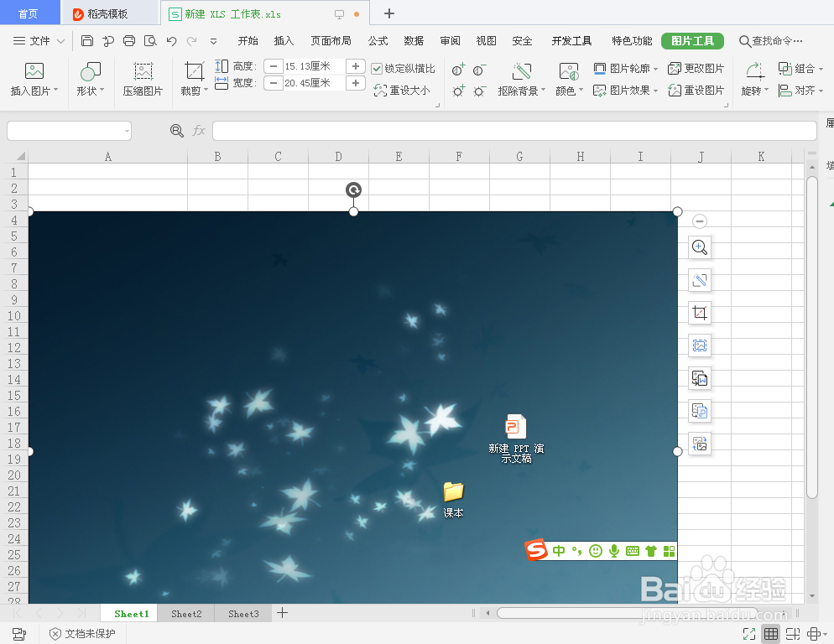This screenshot has width=834, height=644.
Task: Select the Picture Tools (图片工具) tab
Action: click(692, 41)
